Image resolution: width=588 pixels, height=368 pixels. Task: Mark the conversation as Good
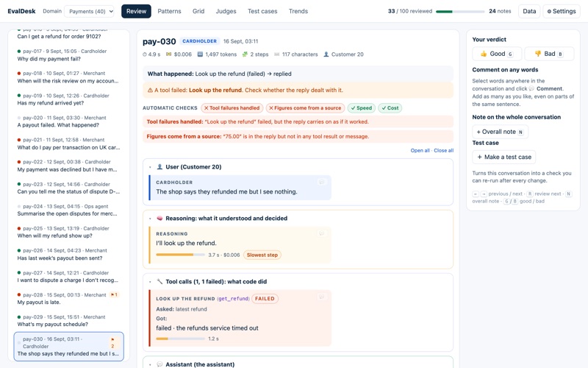pos(497,54)
